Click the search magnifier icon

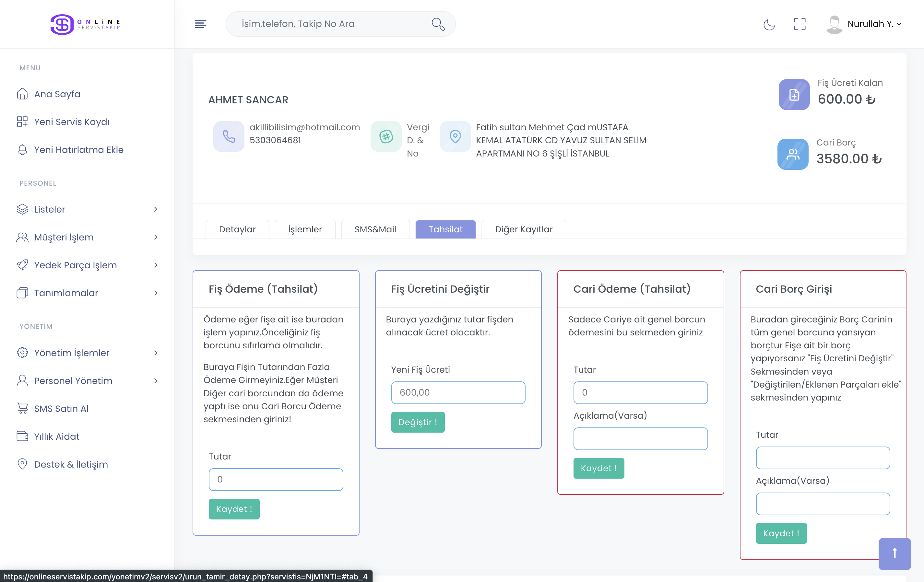point(438,24)
